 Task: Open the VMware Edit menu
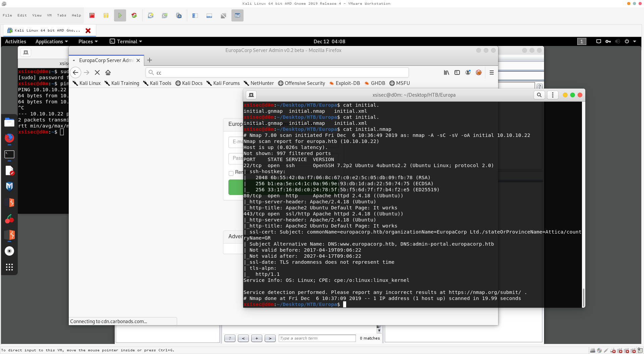click(x=22, y=15)
